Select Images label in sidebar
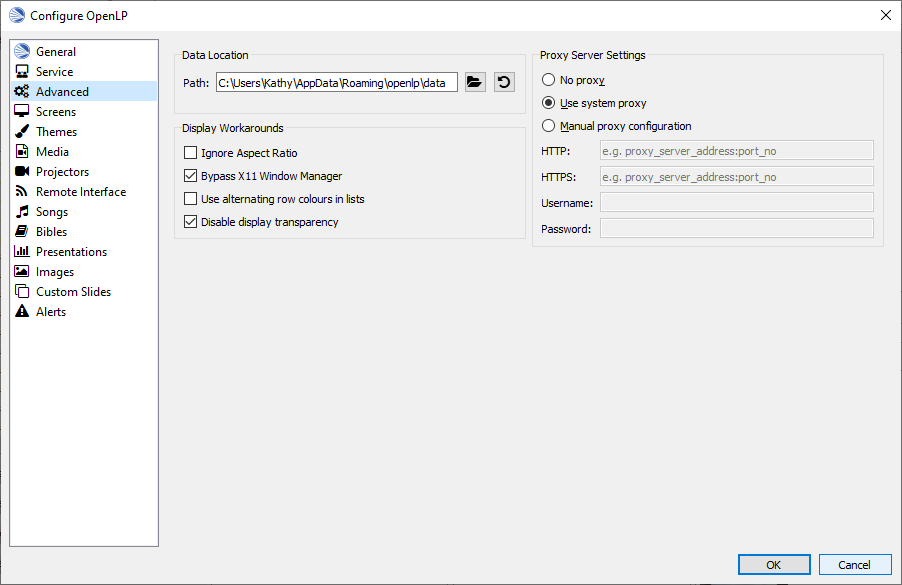Image resolution: width=902 pixels, height=585 pixels. [x=55, y=272]
